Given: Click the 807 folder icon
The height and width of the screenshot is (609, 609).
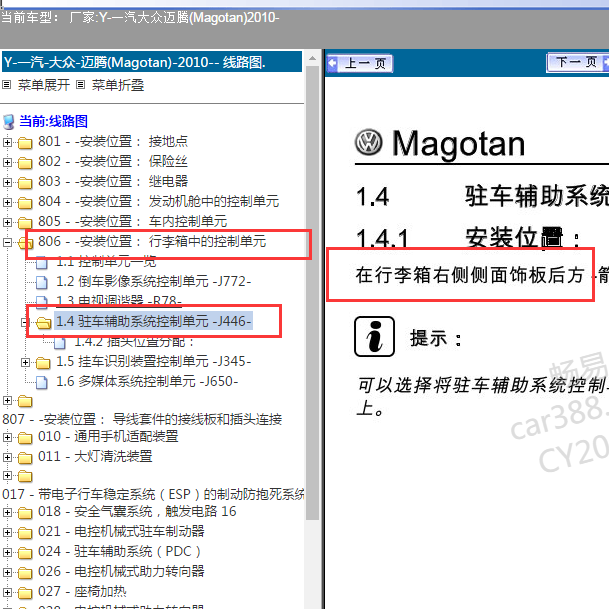Looking at the screenshot, I should click(x=25, y=401).
